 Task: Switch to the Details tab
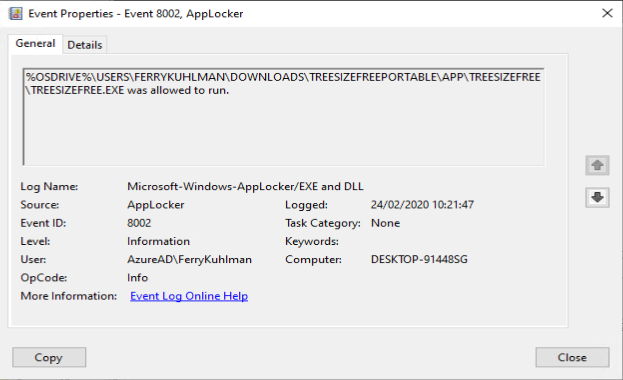click(x=85, y=45)
